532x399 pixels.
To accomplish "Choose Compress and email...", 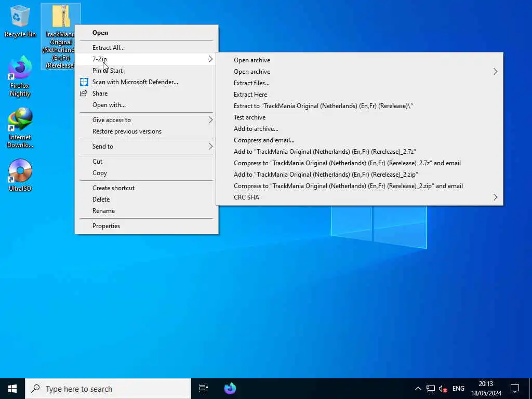I will point(360,140).
